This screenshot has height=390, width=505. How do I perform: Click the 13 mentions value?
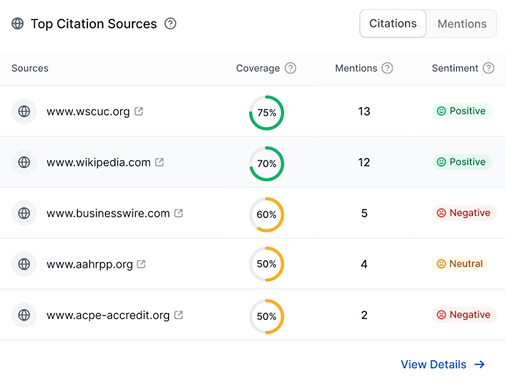coord(364,111)
